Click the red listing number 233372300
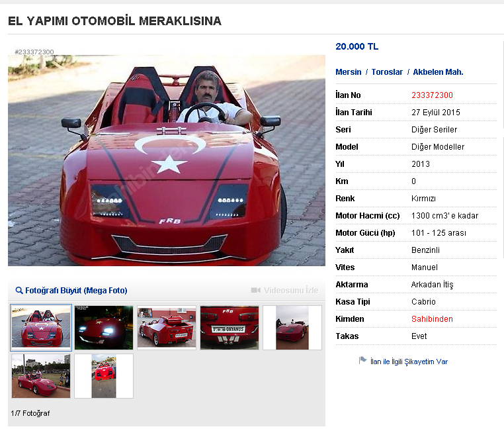Screen dimensions: 504x435 (x=432, y=95)
